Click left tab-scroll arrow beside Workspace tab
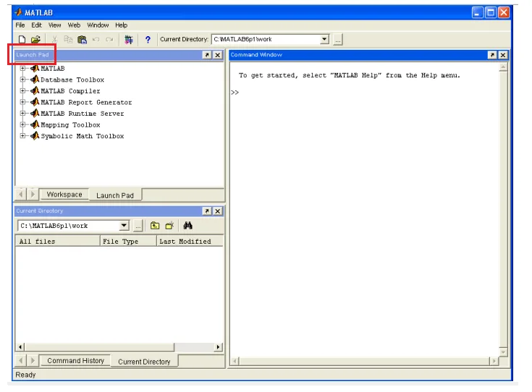Viewport: 532px width, 392px height. point(21,195)
